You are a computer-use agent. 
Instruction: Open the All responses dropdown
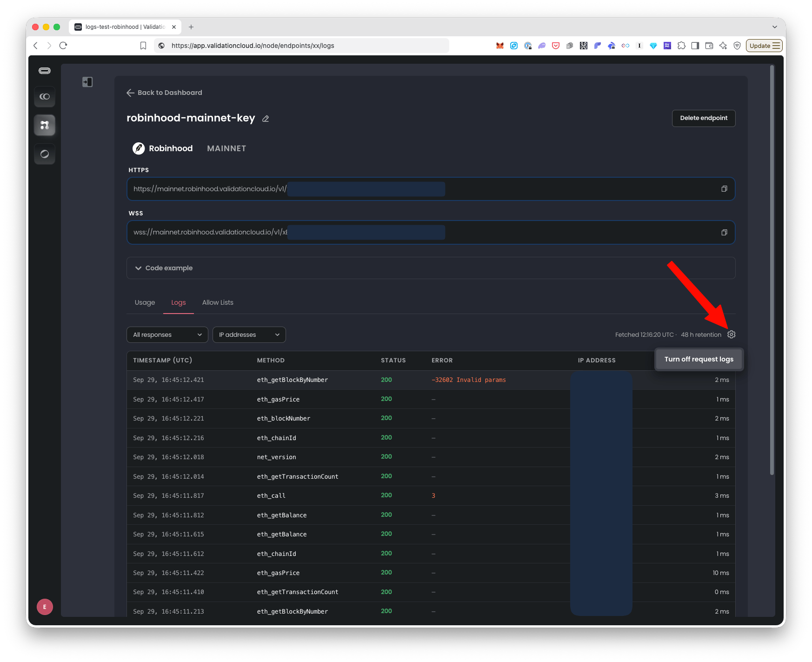click(x=167, y=335)
